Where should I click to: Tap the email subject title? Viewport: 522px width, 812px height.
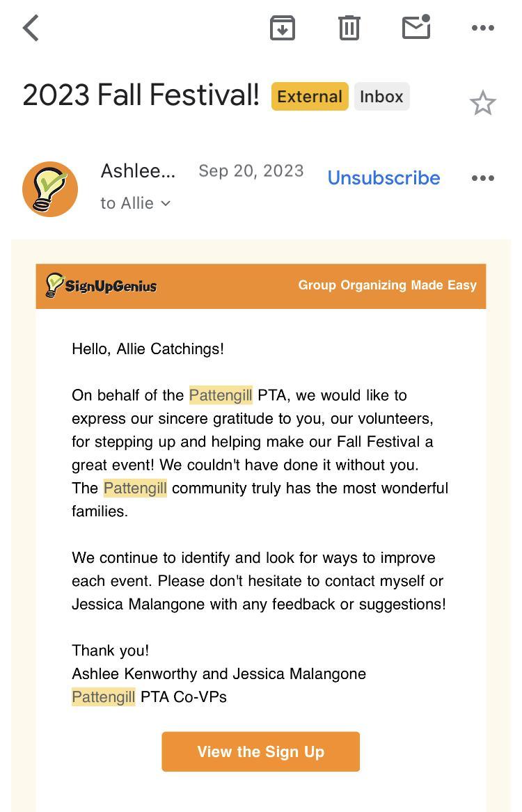141,95
